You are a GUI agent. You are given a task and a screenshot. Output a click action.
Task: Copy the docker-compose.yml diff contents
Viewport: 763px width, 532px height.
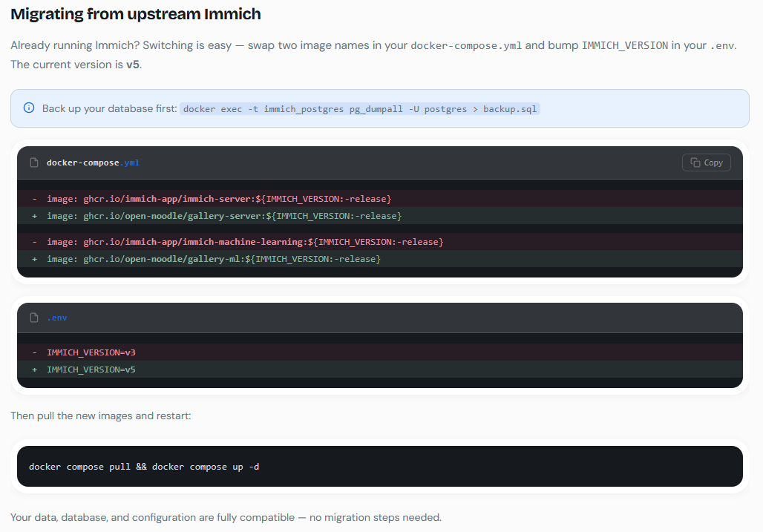(x=706, y=162)
